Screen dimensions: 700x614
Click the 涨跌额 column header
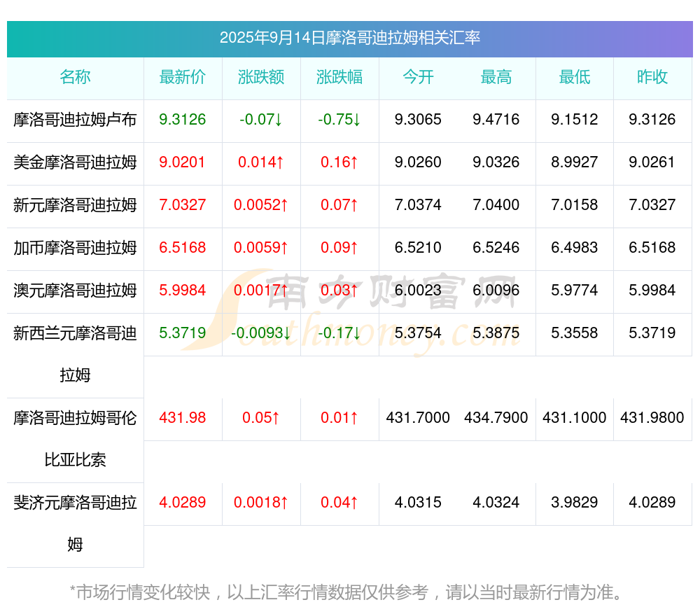(x=261, y=77)
